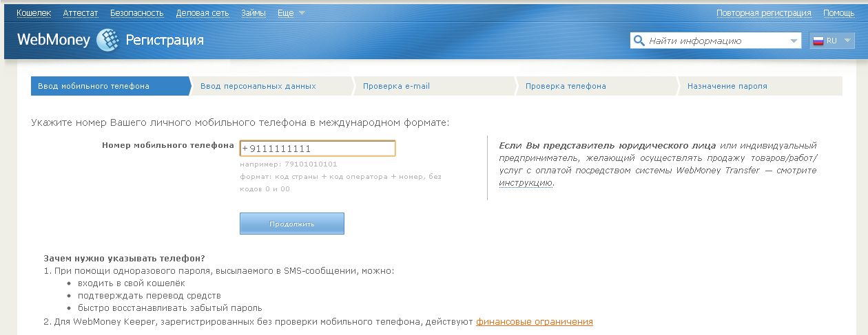Click the быстро восстанавливать забытый пароль bullet
868x335 pixels.
(x=170, y=308)
